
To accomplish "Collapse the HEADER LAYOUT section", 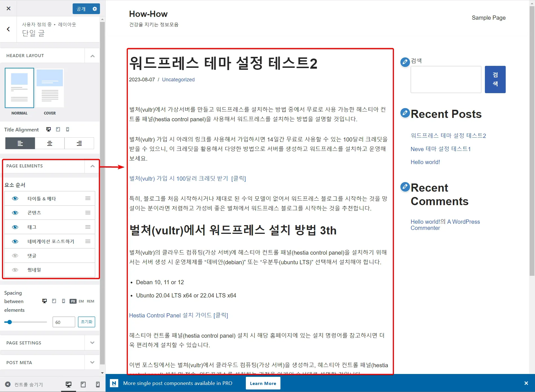I will pyautogui.click(x=92, y=56).
